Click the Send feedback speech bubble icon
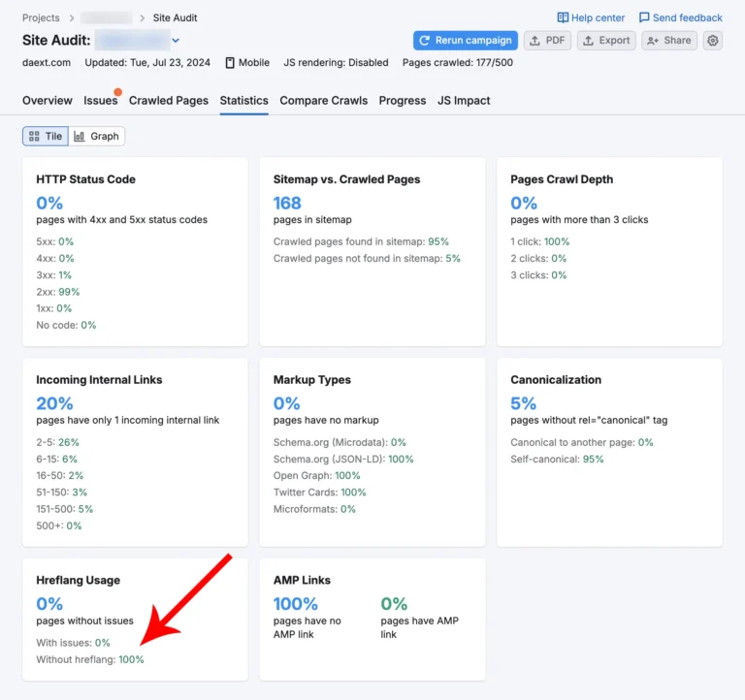 click(644, 17)
